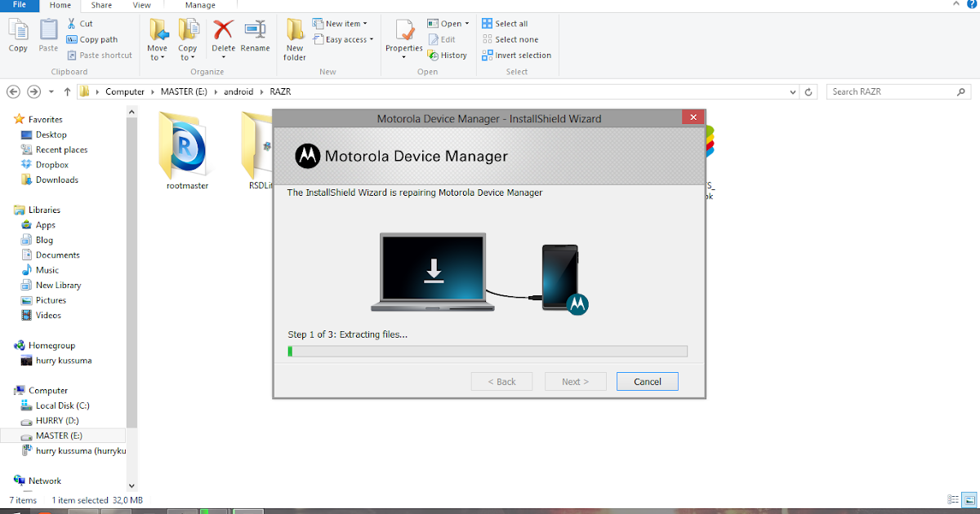Click Computer in the address breadcrumb

[124, 91]
